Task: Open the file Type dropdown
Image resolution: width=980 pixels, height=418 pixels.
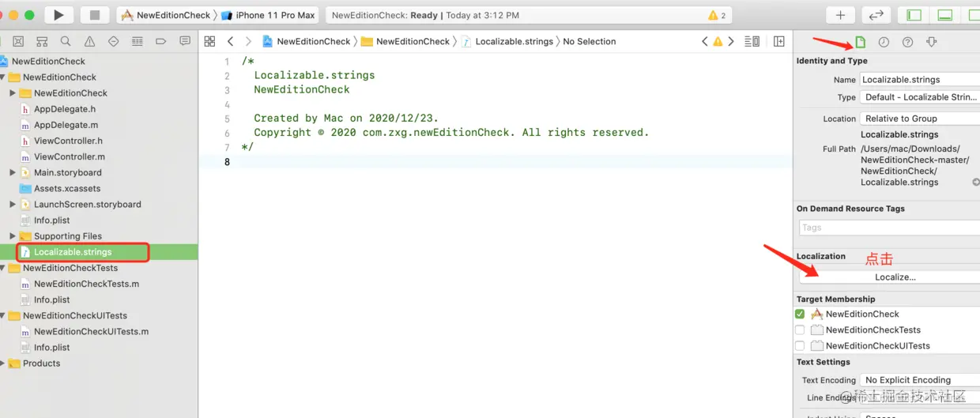Action: (920, 97)
